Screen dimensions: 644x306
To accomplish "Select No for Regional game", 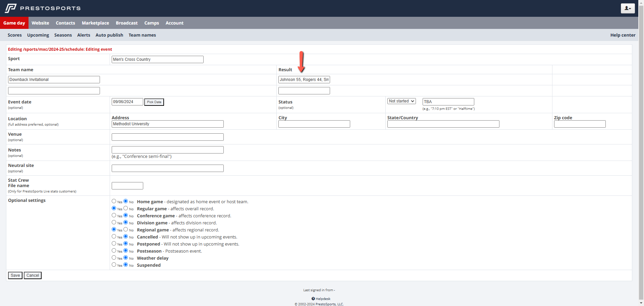I will tap(126, 229).
